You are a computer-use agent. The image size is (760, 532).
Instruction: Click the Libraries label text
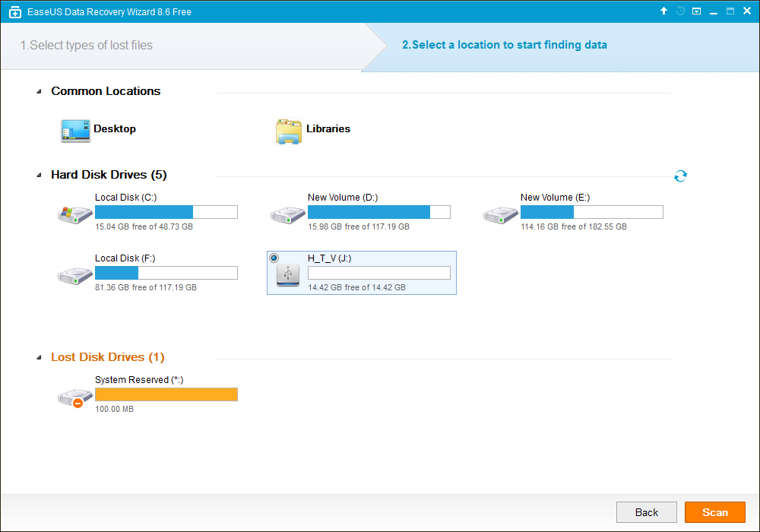point(328,129)
